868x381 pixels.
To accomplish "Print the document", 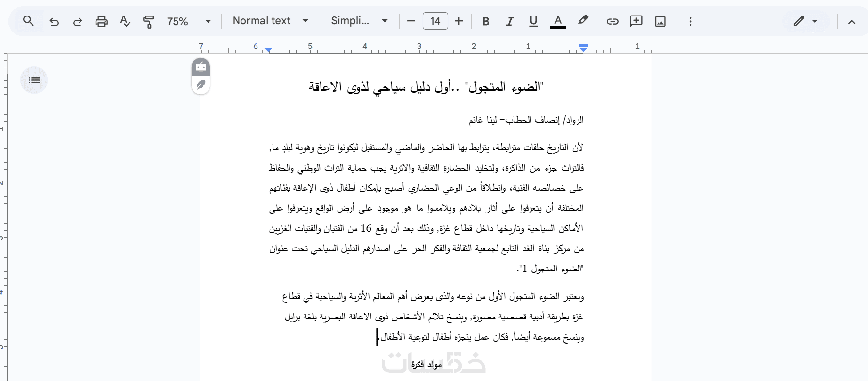I will 101,21.
